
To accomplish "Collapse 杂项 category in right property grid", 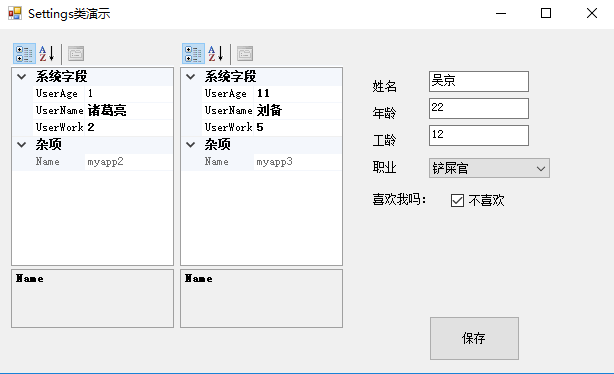I will 191,145.
